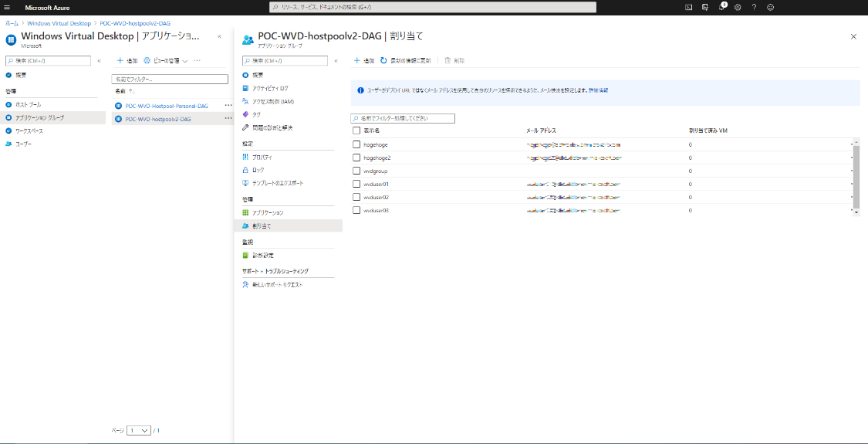
Task: Focus the filter box above the 表示名 column
Action: [403, 119]
